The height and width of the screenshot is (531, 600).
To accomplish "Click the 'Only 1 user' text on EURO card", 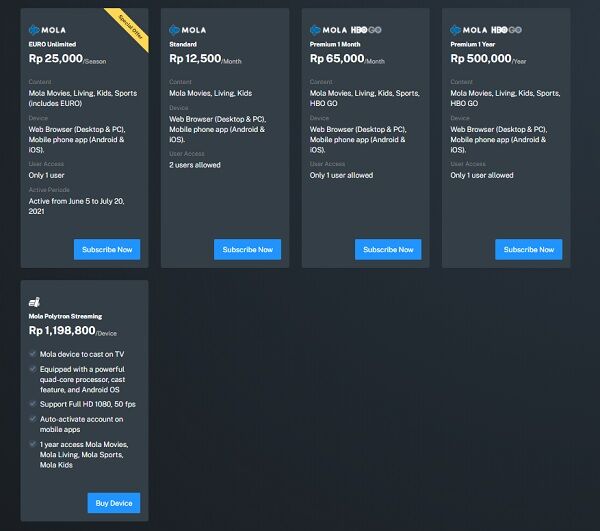I will tap(46, 175).
